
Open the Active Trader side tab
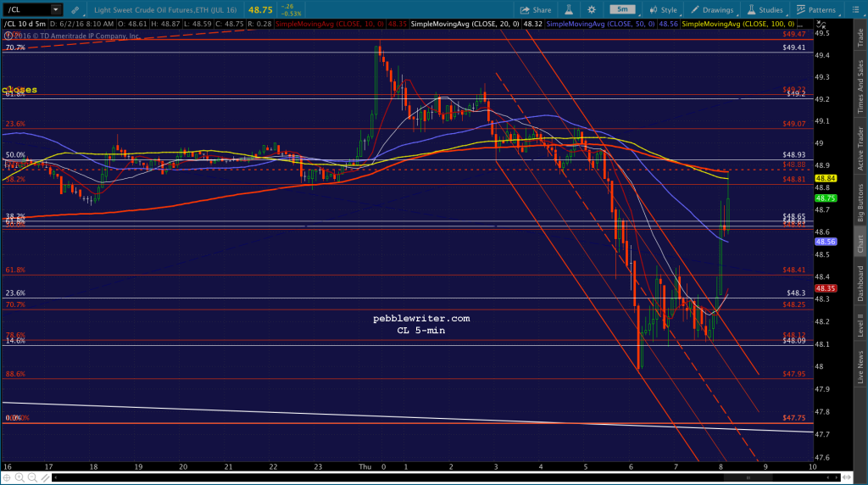[861, 148]
